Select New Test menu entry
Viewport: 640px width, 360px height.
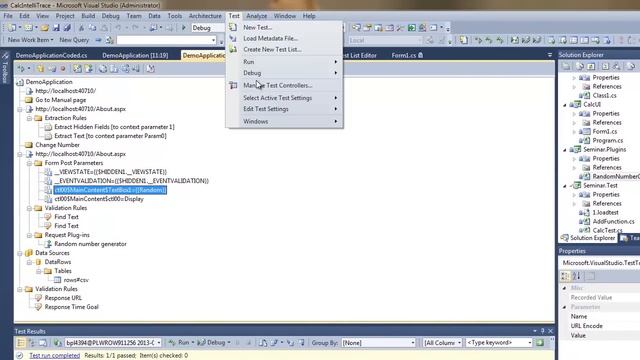[x=285, y=27]
